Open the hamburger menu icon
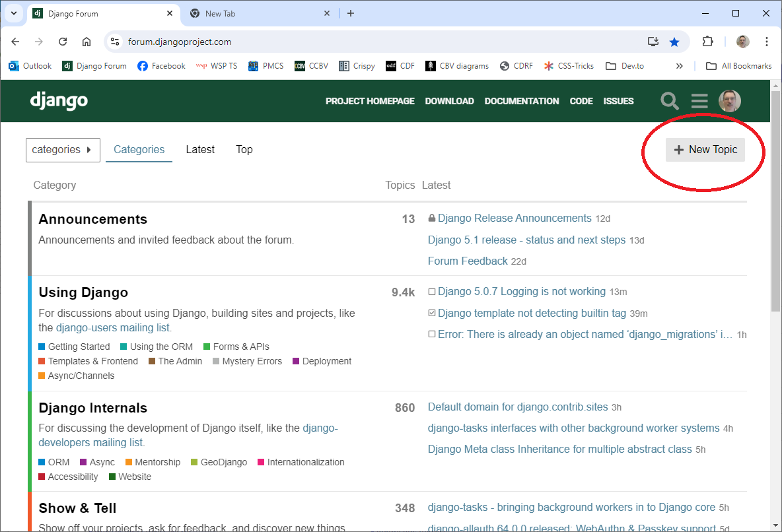This screenshot has width=782, height=532. (699, 101)
